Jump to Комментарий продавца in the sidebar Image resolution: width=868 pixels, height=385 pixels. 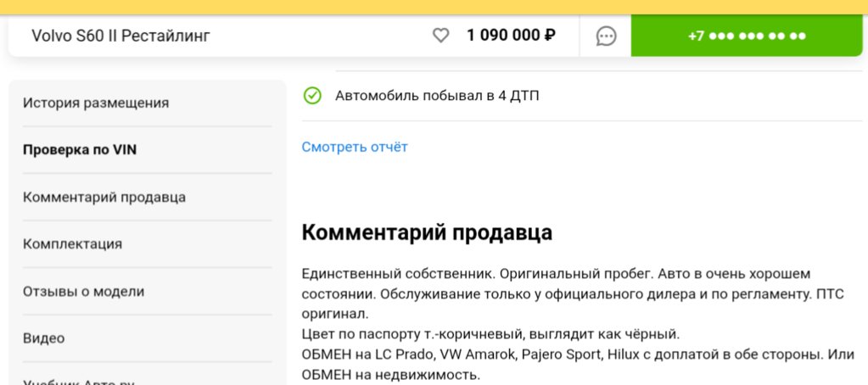pyautogui.click(x=104, y=198)
